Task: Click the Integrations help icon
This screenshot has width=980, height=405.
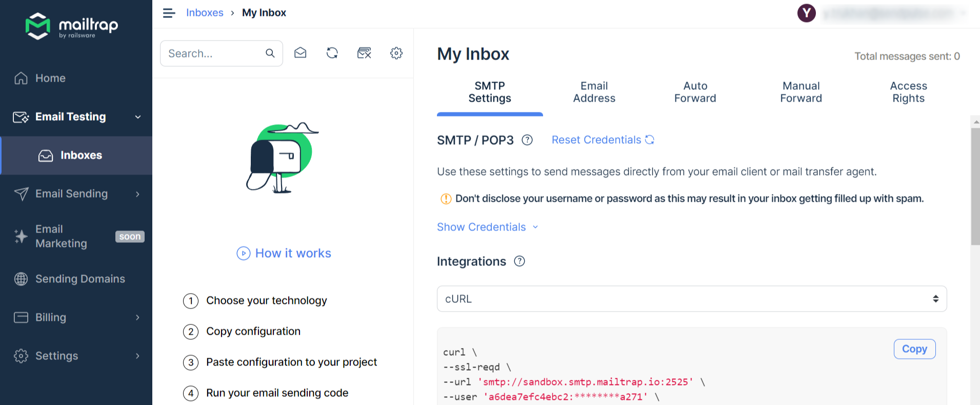Action: 519,261
